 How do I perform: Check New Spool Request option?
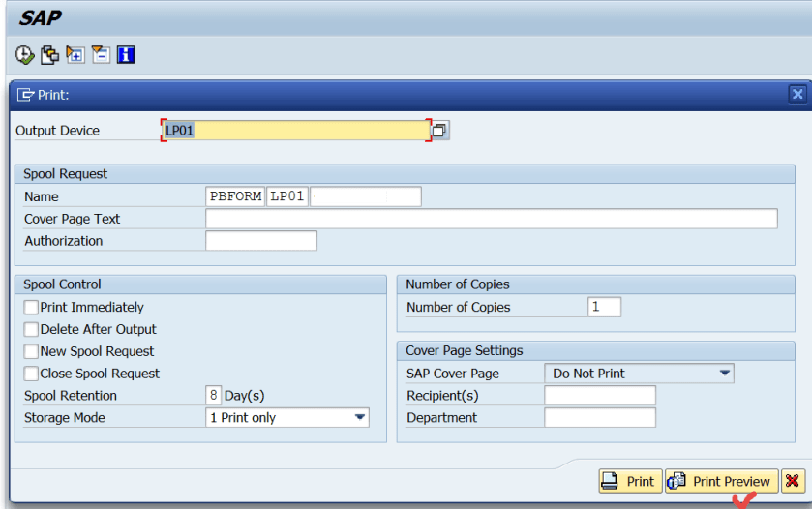pos(31,351)
